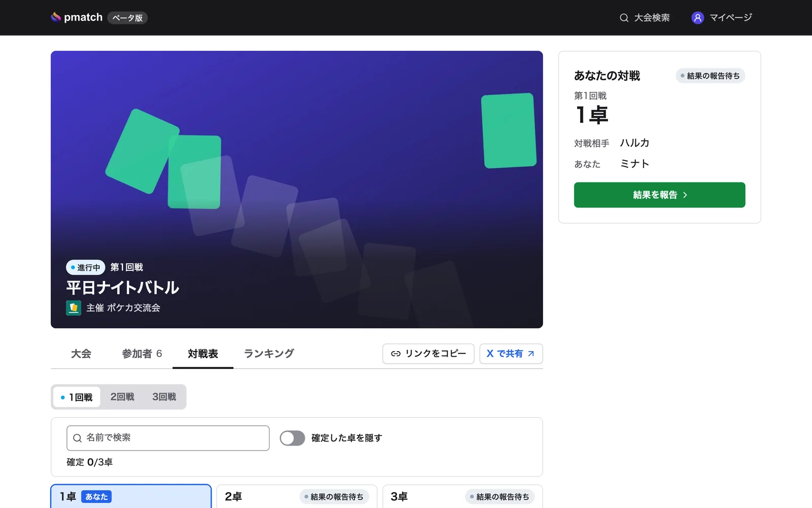Viewport: 812px width, 508px height.
Task: Click the 主催 ポケカ交流会 organizer link
Action: [x=113, y=308]
